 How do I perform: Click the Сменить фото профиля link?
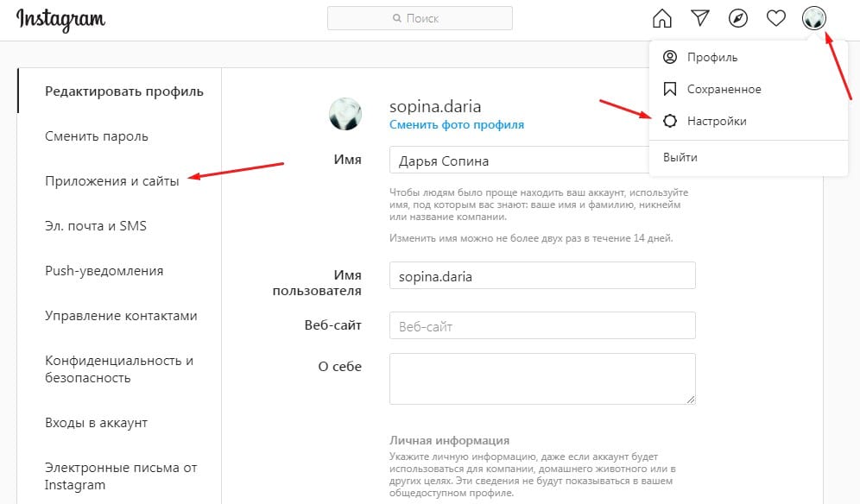coord(456,124)
